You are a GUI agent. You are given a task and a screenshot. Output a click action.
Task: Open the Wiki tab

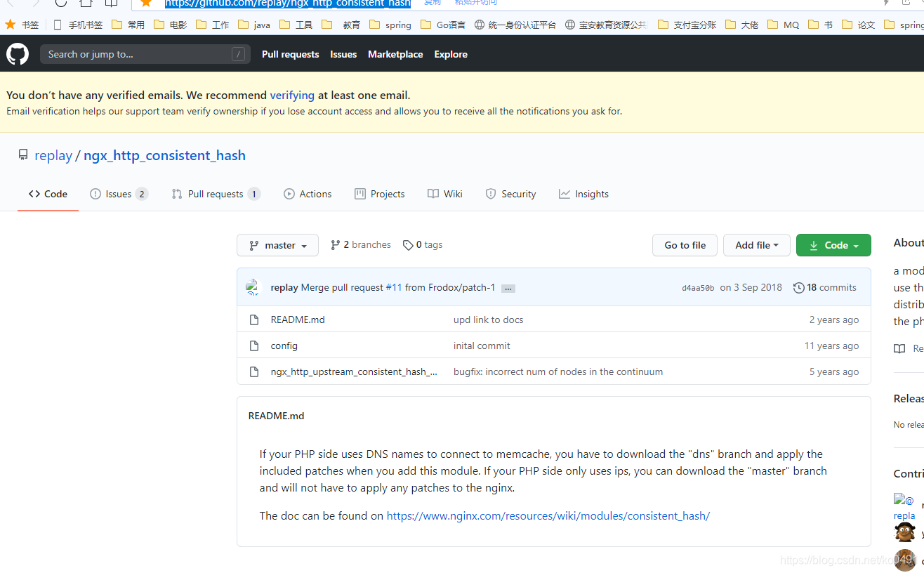tap(445, 194)
